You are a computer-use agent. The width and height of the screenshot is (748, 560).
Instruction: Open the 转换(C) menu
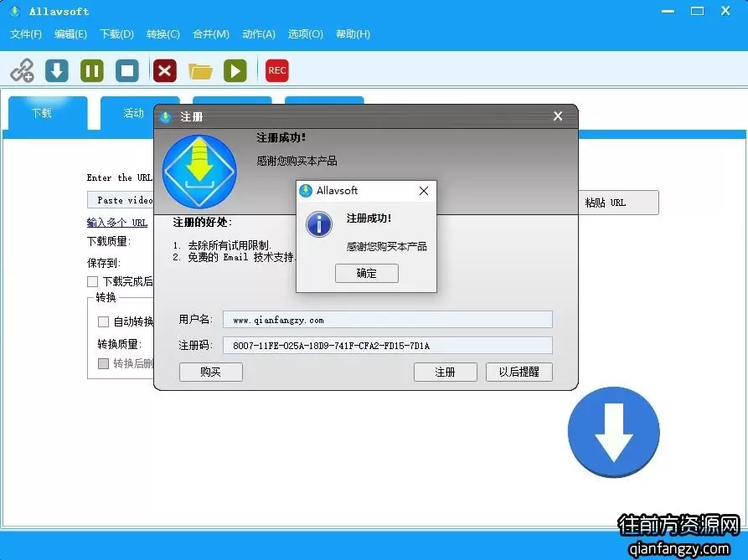[163, 33]
